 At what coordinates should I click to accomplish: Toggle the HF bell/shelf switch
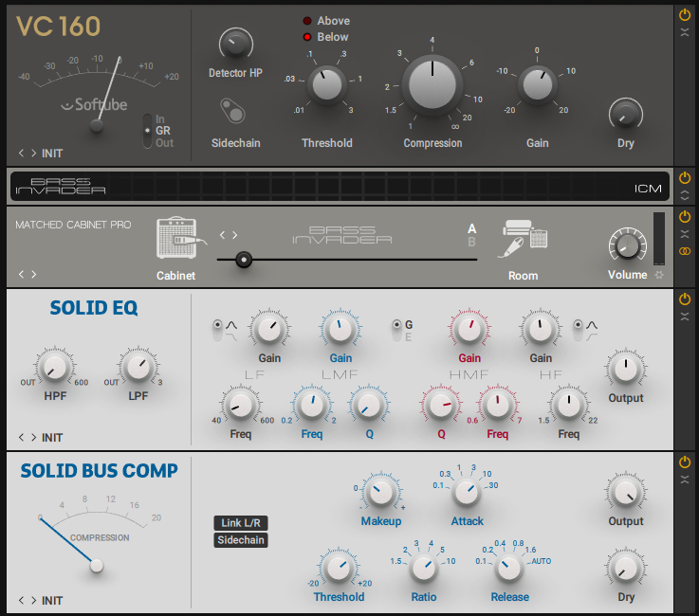(578, 330)
